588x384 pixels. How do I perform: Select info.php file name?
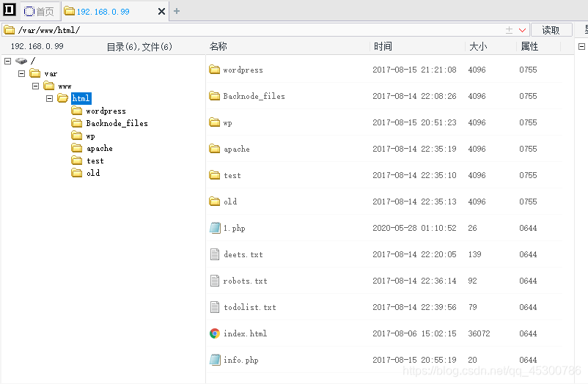[x=240, y=361]
